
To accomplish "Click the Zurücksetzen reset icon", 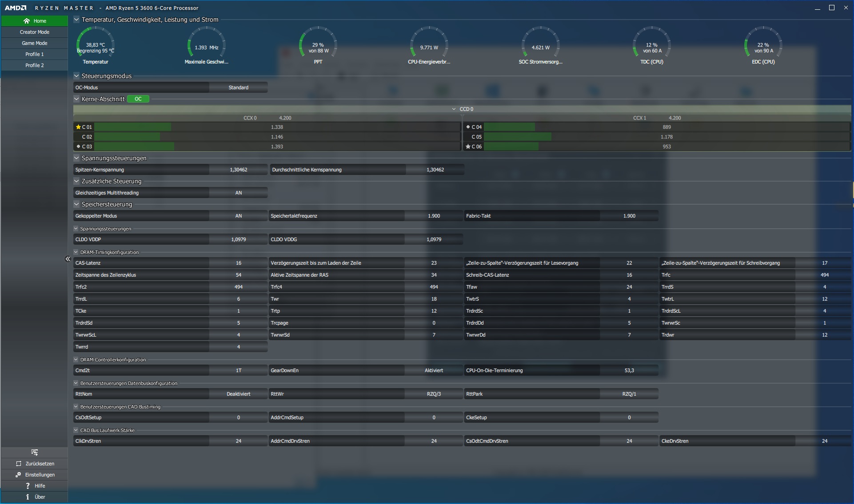I will pyautogui.click(x=19, y=464).
